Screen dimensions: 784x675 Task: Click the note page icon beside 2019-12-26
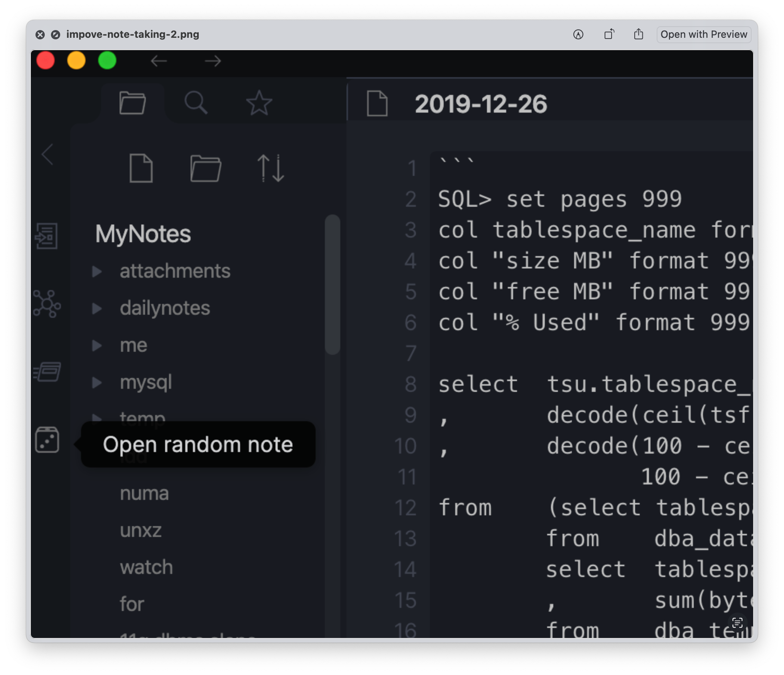(377, 103)
